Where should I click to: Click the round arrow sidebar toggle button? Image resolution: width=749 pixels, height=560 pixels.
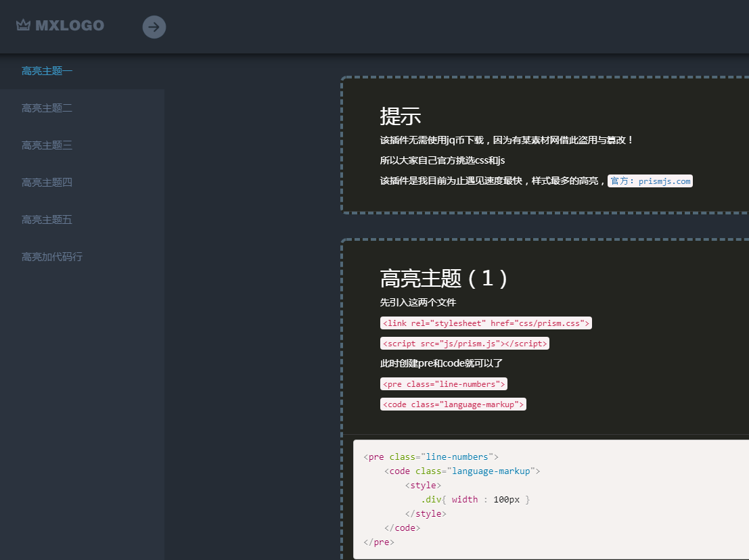[x=154, y=27]
